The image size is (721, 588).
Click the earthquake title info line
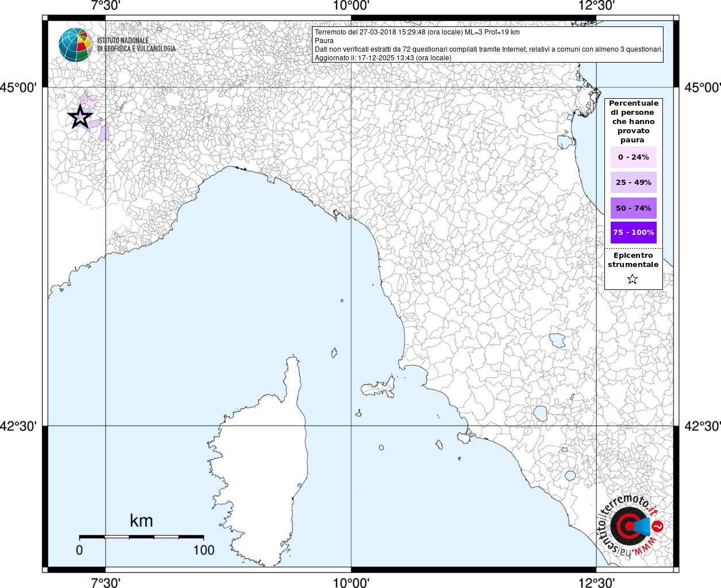(417, 32)
